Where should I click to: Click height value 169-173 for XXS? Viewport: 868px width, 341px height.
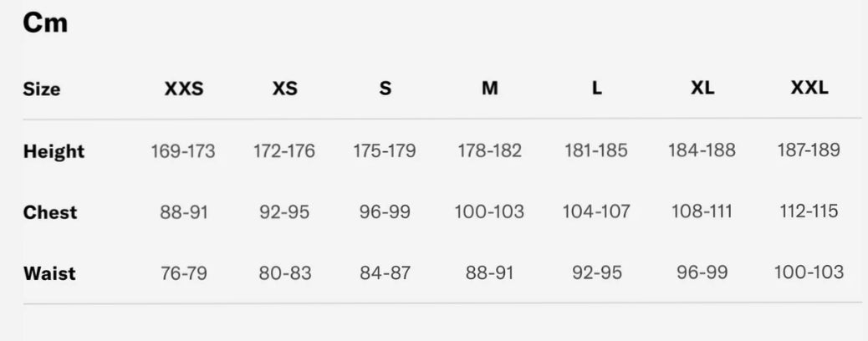coord(183,151)
